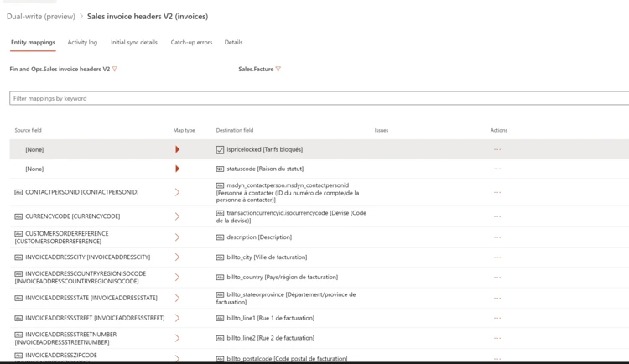The height and width of the screenshot is (364, 629).
Task: Open actions menu for statuscode row
Action: coord(497,169)
